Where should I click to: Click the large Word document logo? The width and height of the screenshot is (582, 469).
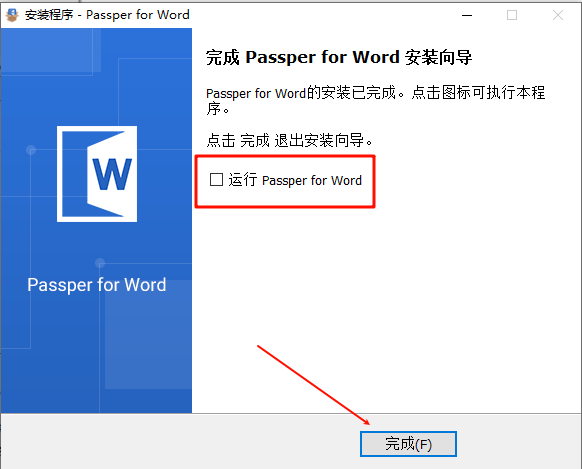point(97,174)
